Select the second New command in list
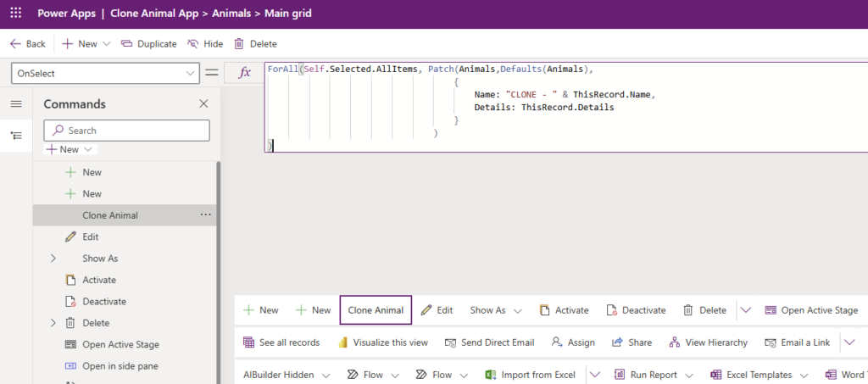The height and width of the screenshot is (384, 868). click(125, 193)
